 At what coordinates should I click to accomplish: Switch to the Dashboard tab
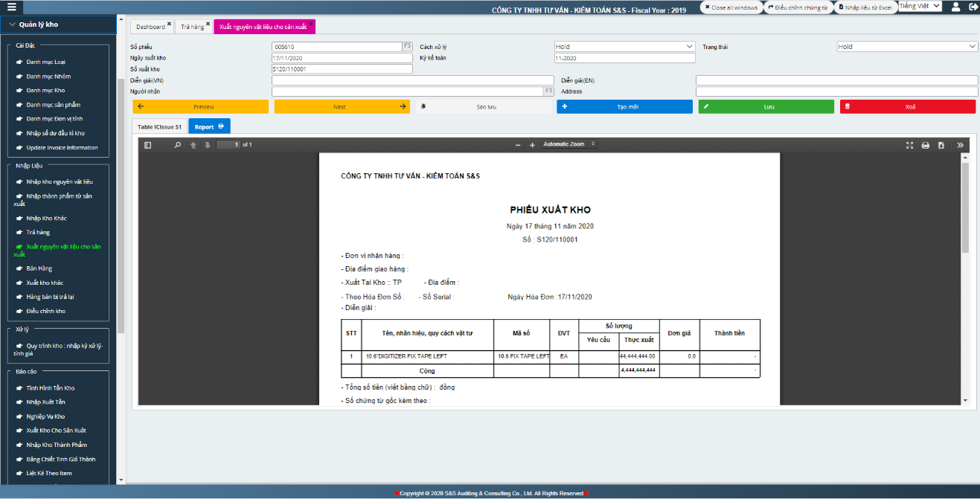pyautogui.click(x=150, y=27)
